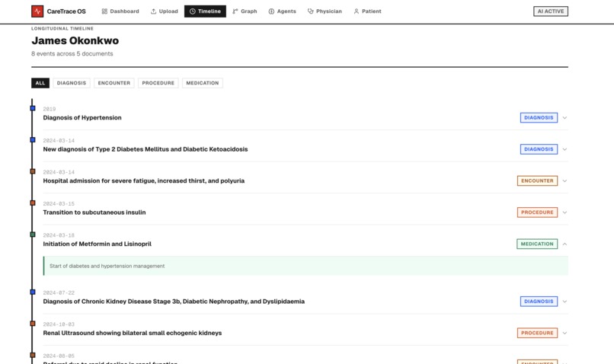
Task: Go to the Patient page
Action: coord(367,11)
